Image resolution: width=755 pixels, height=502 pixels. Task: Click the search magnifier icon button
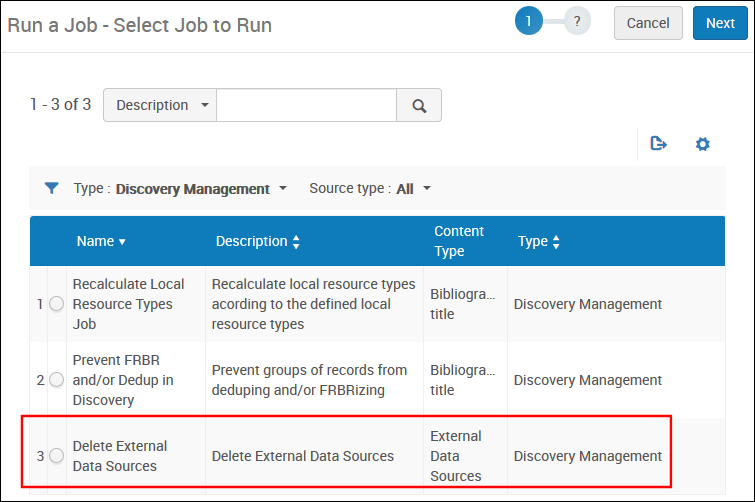click(x=419, y=105)
